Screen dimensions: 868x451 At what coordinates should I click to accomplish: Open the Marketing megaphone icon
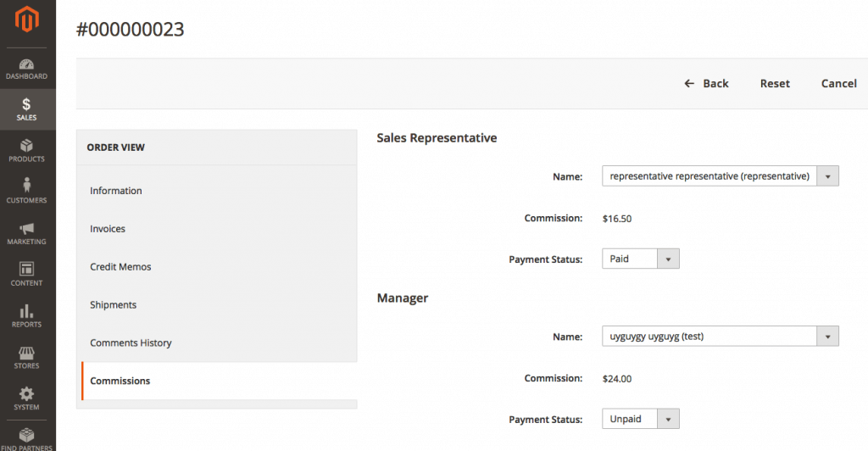(27, 229)
